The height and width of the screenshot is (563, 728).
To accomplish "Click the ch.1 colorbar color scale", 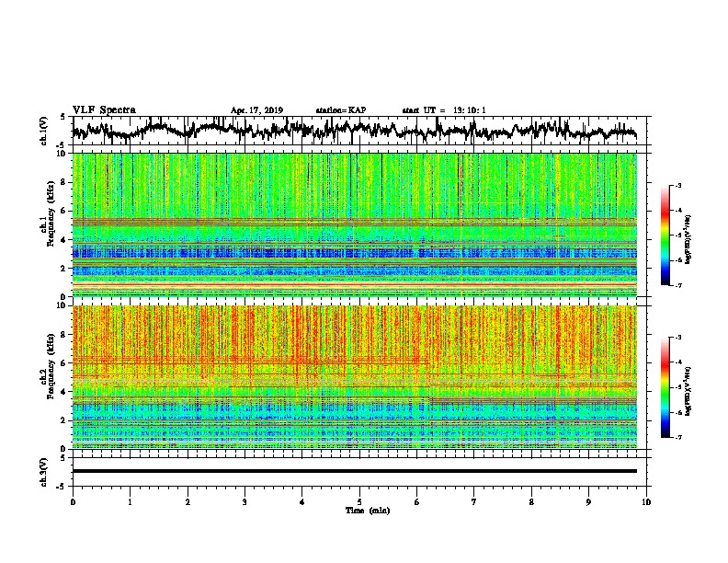I will pos(665,236).
